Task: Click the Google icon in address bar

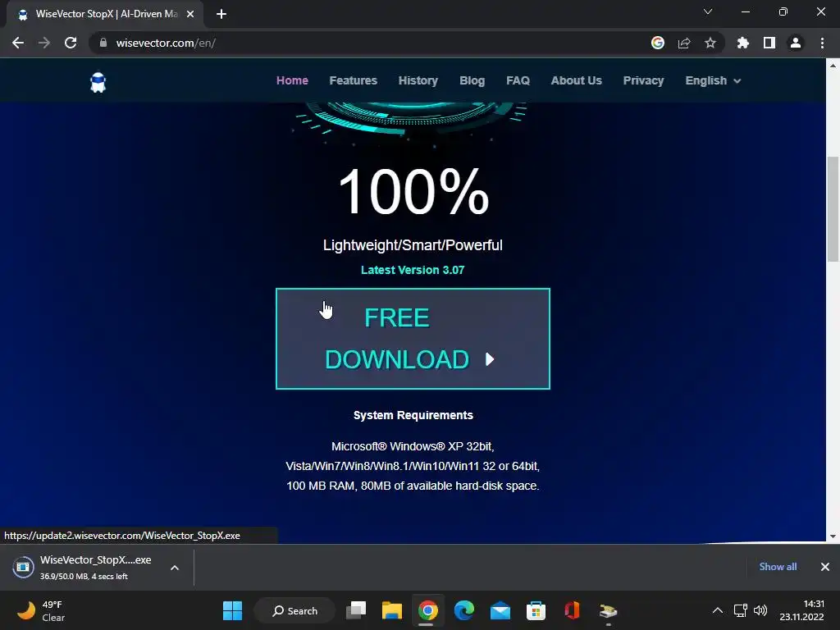Action: [658, 43]
